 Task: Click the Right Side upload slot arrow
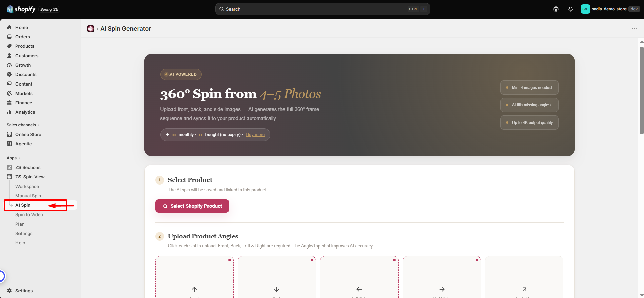pyautogui.click(x=442, y=289)
